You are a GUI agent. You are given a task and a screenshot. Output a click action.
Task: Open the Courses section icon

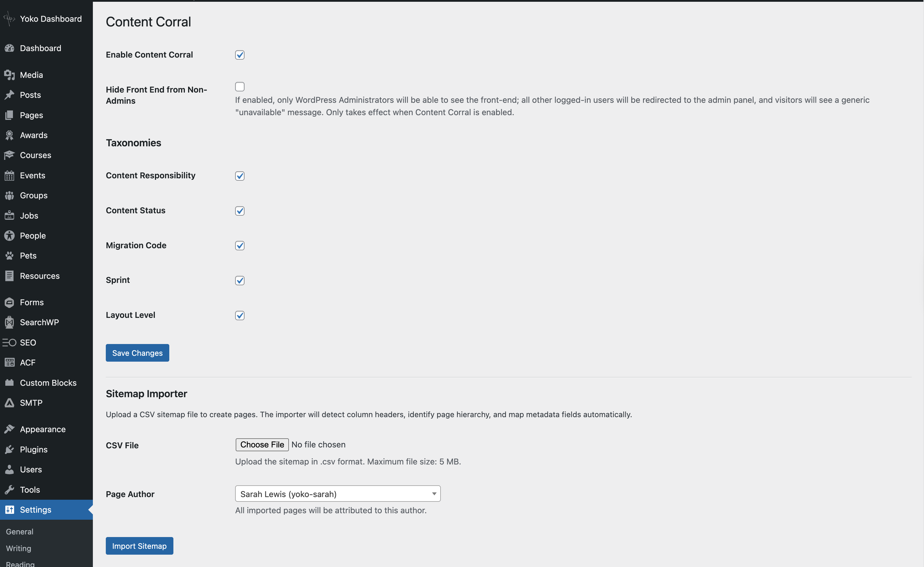click(x=9, y=155)
